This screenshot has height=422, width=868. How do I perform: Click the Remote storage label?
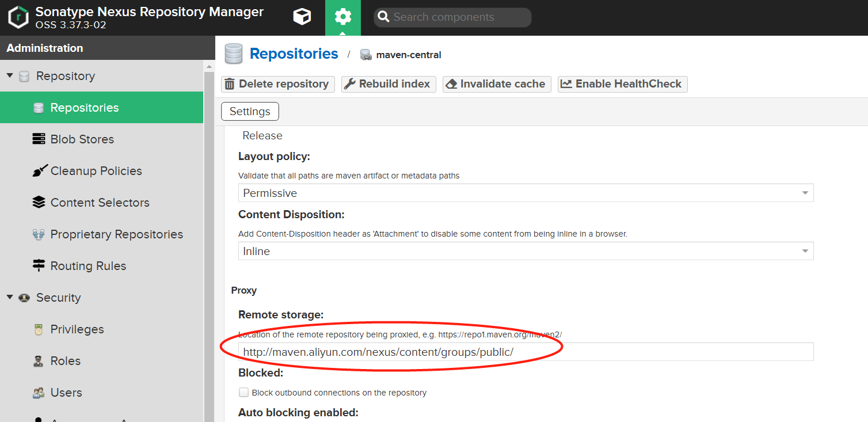click(x=281, y=314)
